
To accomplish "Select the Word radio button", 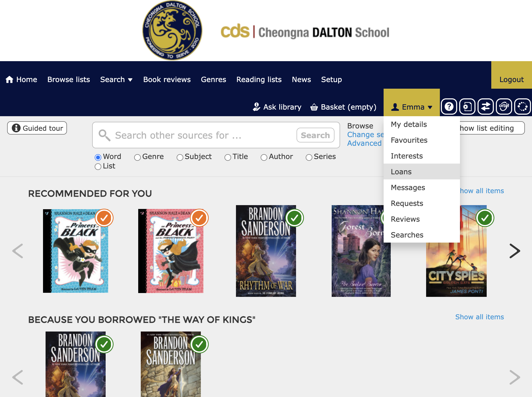I will tap(98, 157).
